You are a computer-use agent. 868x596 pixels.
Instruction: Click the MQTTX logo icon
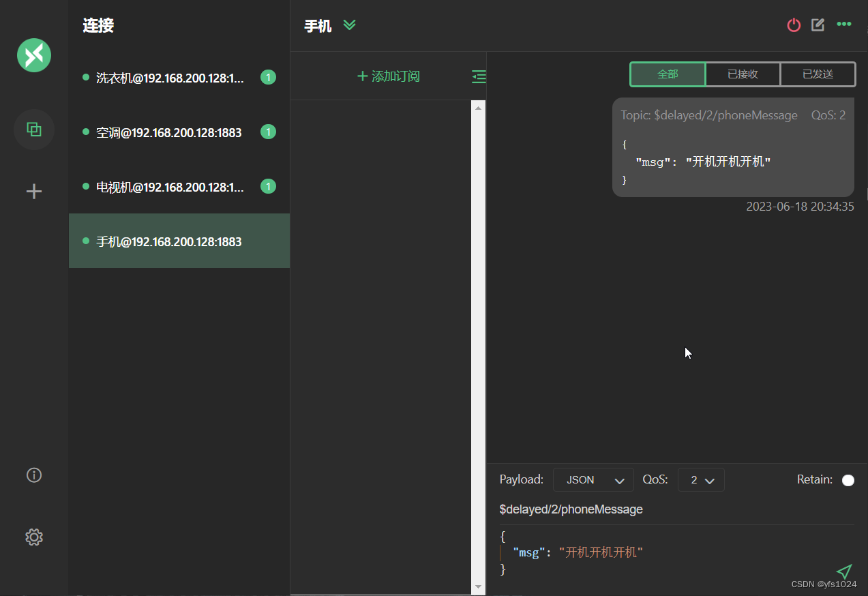point(34,55)
